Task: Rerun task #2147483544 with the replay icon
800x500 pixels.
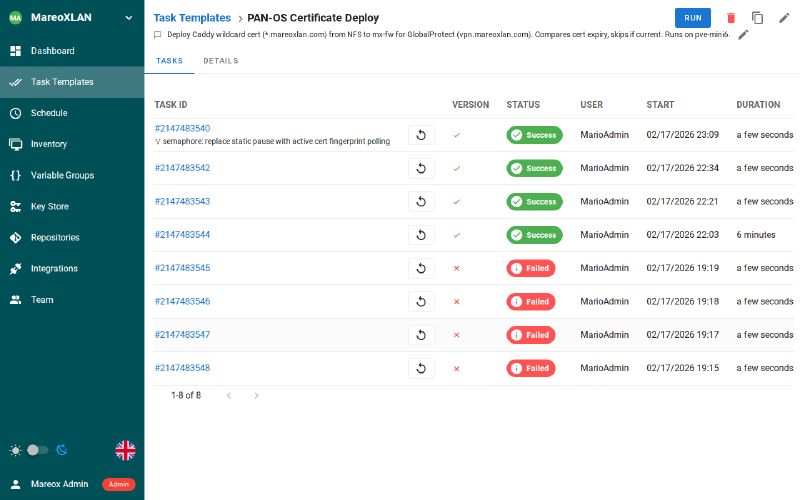Action: (x=421, y=235)
